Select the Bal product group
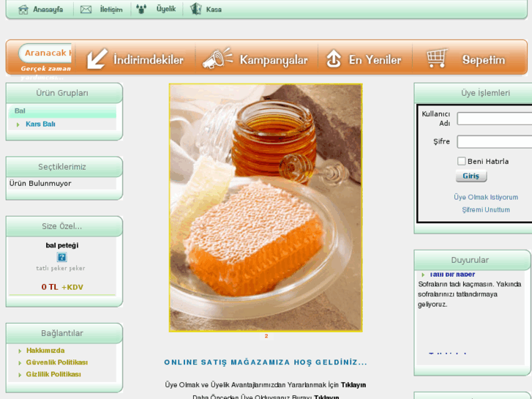 20,111
